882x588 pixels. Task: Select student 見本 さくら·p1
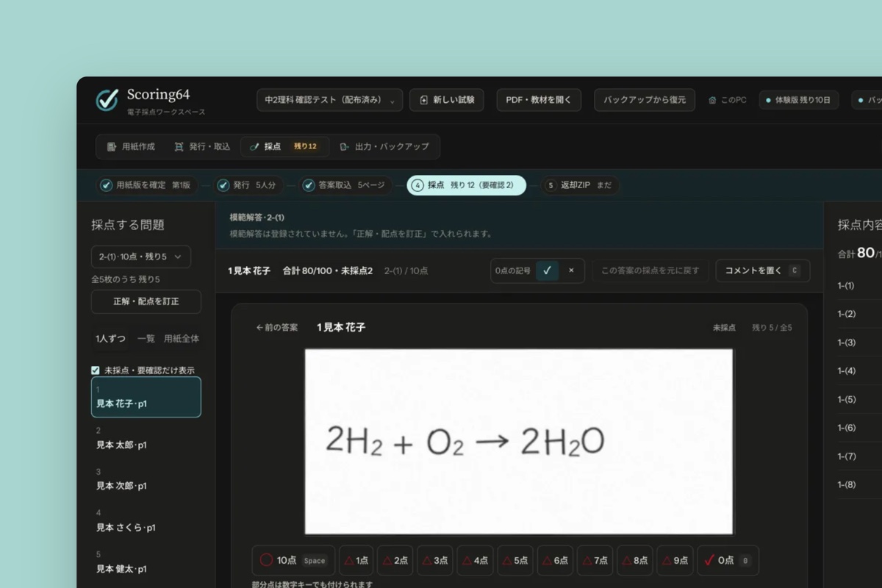click(146, 520)
